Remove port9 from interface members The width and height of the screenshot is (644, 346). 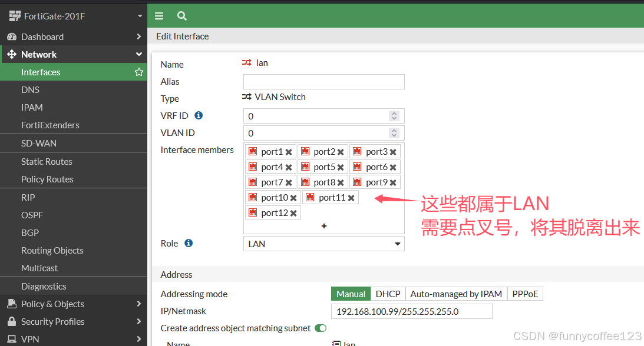tap(393, 182)
